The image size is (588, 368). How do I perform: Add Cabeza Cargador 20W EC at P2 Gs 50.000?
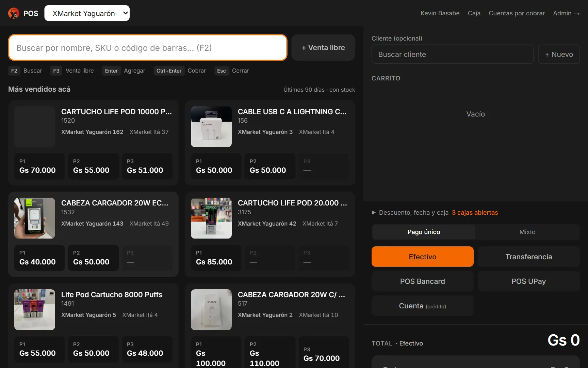(x=93, y=258)
